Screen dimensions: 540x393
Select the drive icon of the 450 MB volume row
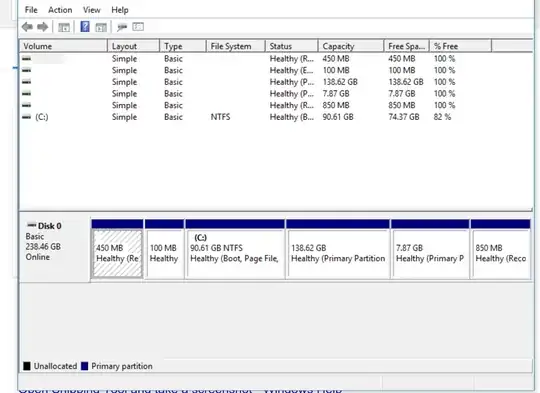[27, 59]
